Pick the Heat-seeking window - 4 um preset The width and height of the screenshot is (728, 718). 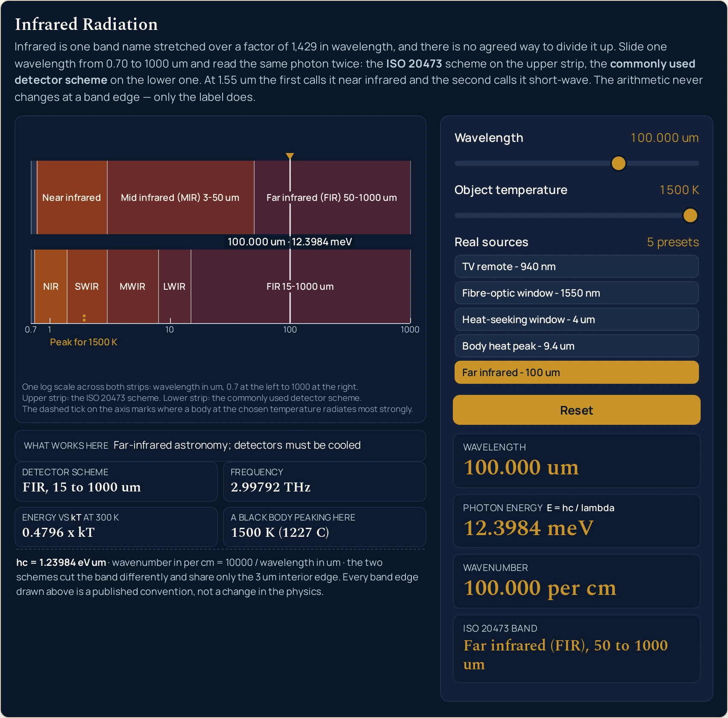tap(576, 320)
